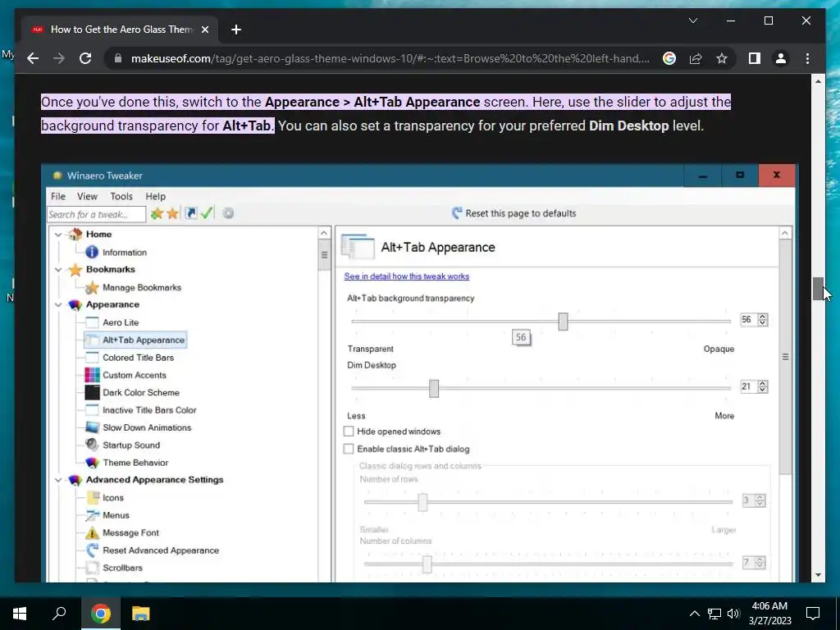The height and width of the screenshot is (630, 840).
Task: Open Chrome three-dot menu
Action: click(x=807, y=58)
